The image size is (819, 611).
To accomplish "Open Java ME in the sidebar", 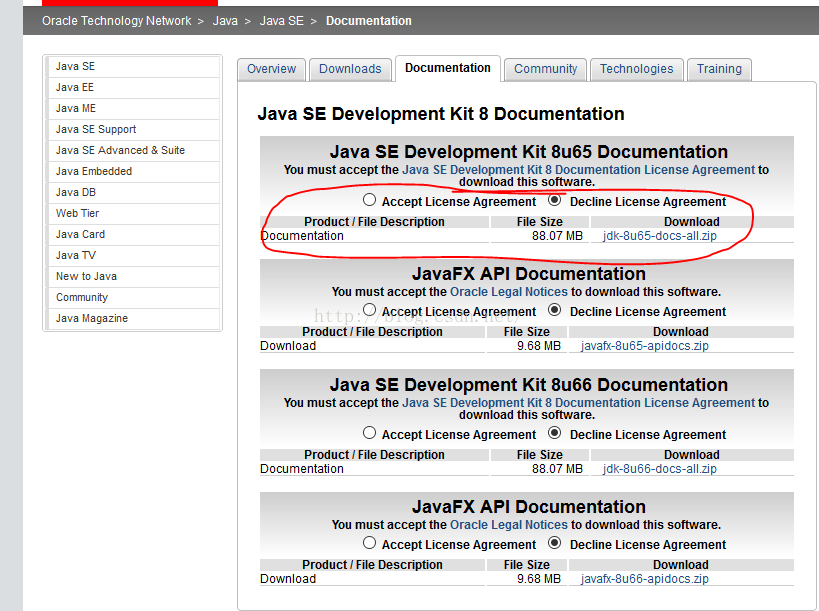I will coord(133,108).
